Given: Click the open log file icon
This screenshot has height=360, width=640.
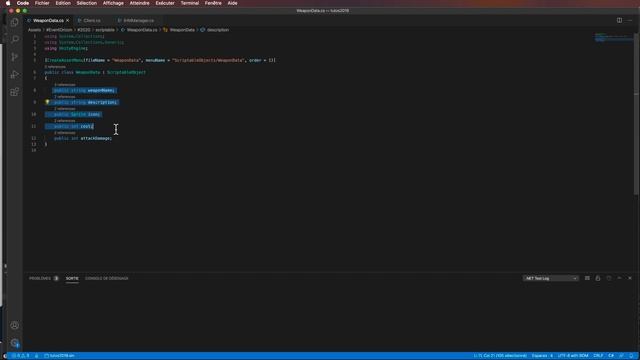Looking at the screenshot, I should (x=609, y=278).
